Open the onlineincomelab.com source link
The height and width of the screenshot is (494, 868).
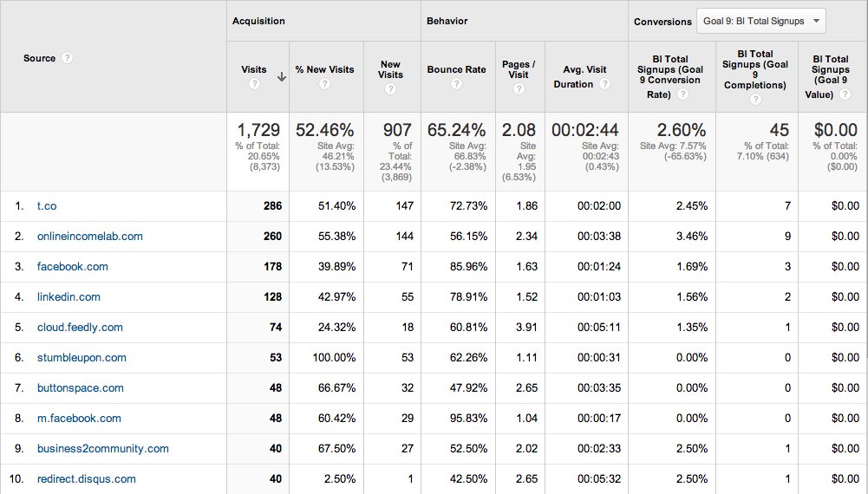point(89,237)
